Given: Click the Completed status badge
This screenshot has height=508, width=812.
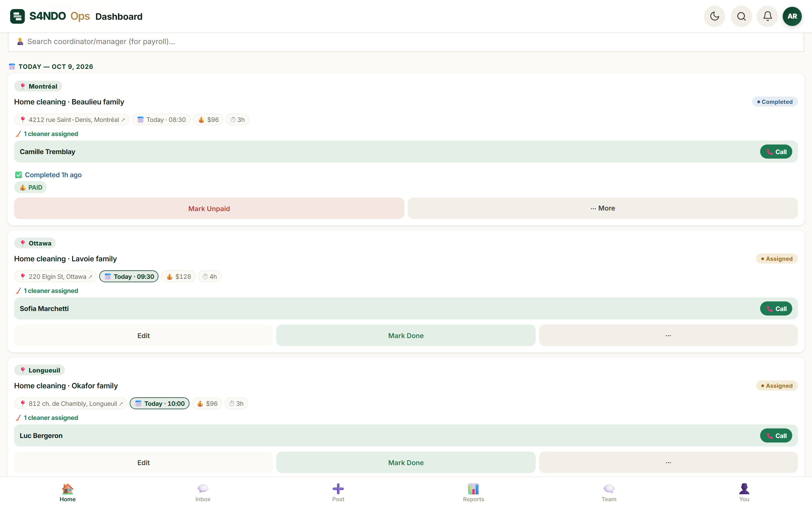Looking at the screenshot, I should click(x=775, y=102).
